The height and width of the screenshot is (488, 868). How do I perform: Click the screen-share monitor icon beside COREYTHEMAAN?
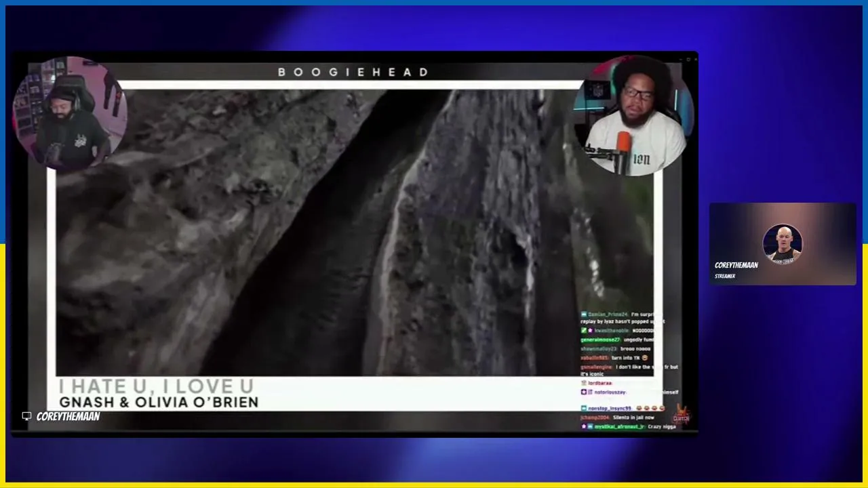point(26,416)
